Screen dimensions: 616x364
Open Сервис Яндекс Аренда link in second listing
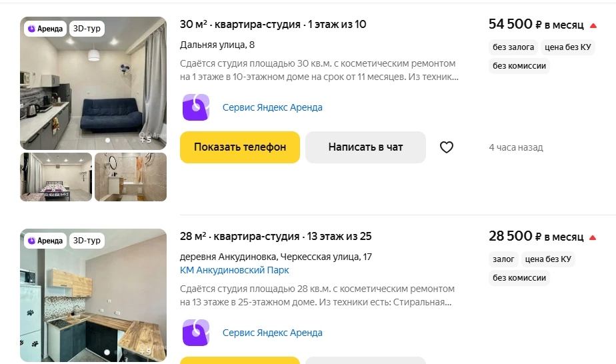tap(272, 333)
